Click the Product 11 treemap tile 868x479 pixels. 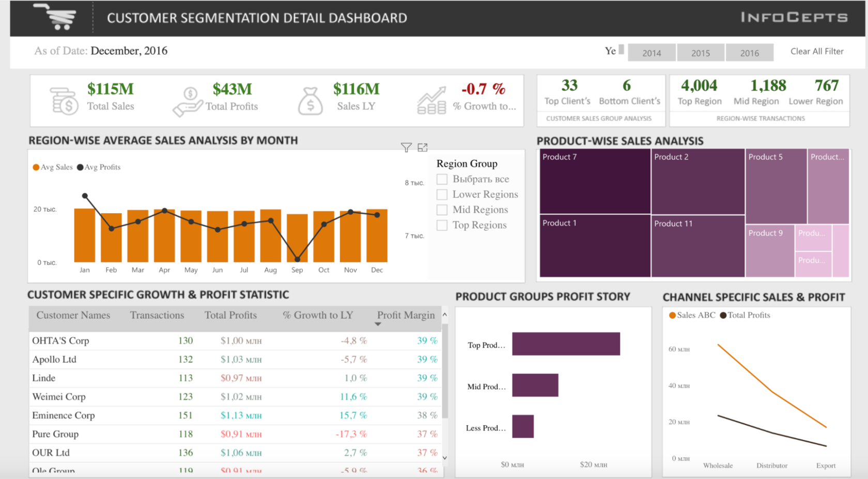[x=698, y=246]
